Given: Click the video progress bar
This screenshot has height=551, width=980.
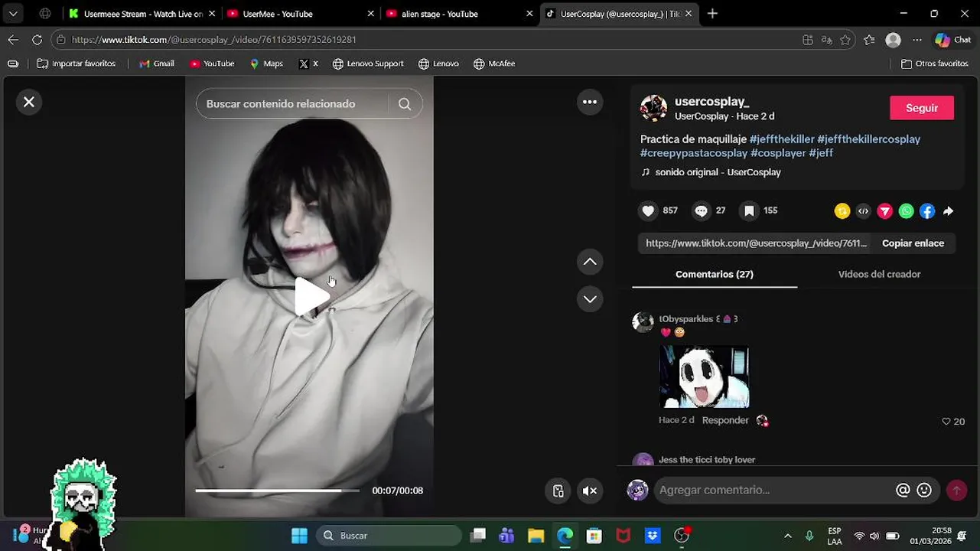Looking at the screenshot, I should [x=277, y=491].
